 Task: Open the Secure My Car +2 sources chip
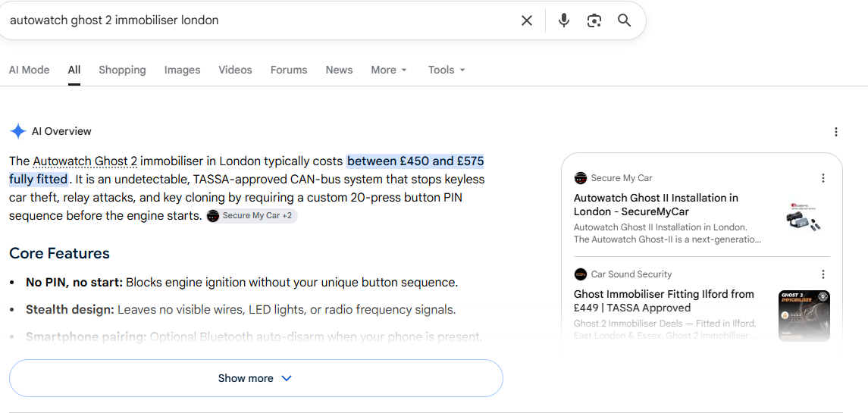point(252,216)
